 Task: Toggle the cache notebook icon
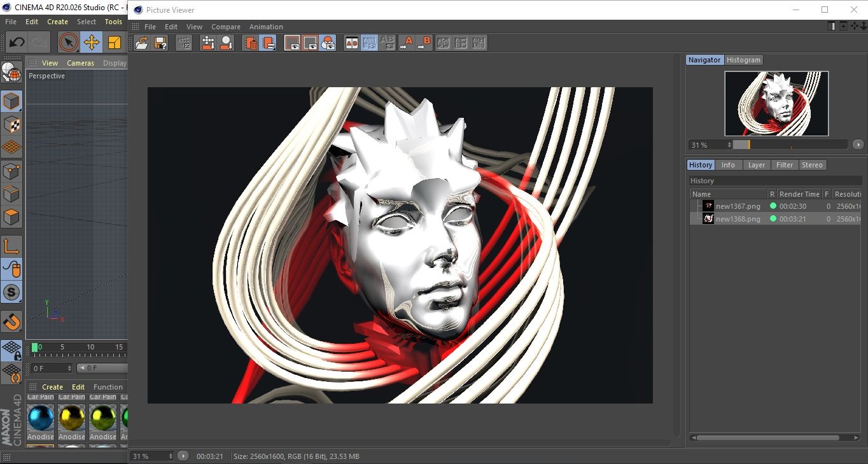coord(269,43)
